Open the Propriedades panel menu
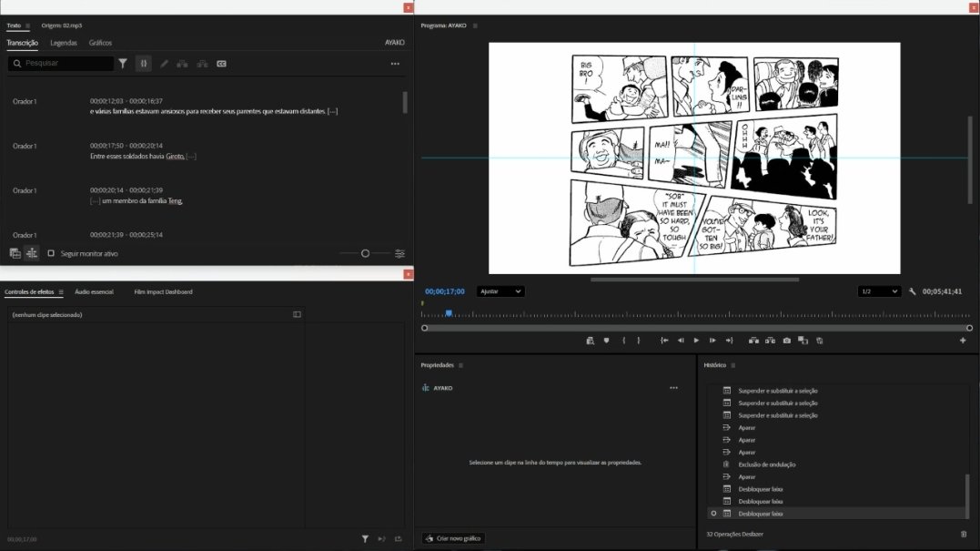The width and height of the screenshot is (980, 551). point(460,365)
